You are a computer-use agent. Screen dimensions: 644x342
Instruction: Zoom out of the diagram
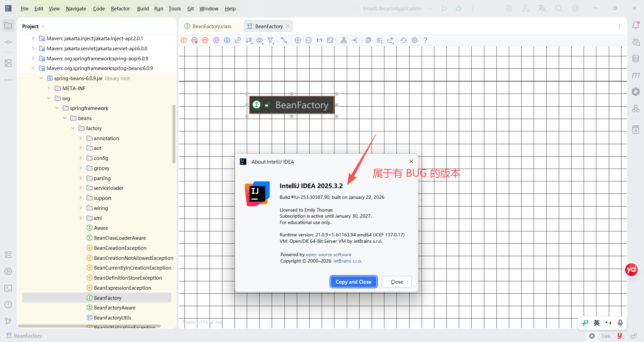click(x=309, y=40)
